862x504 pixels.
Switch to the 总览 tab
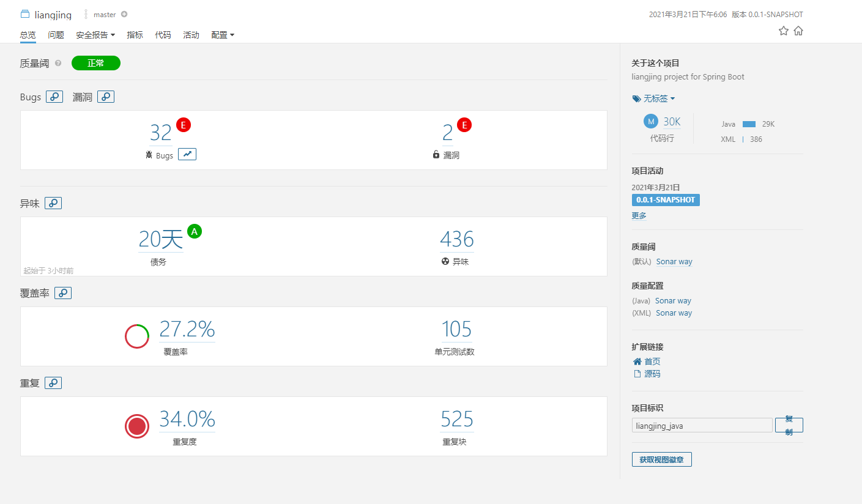pyautogui.click(x=28, y=35)
